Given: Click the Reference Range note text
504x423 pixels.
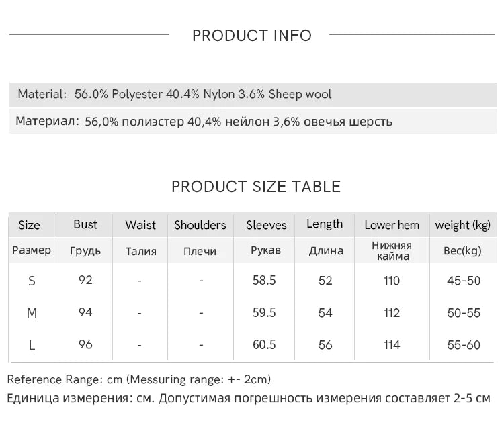Looking at the screenshot, I should point(139,379).
